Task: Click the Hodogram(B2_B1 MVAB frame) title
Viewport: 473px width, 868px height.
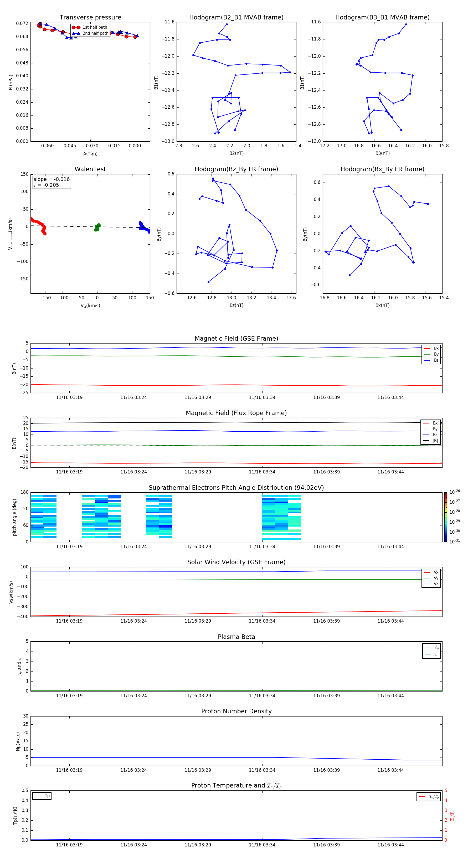Action: coord(236,18)
